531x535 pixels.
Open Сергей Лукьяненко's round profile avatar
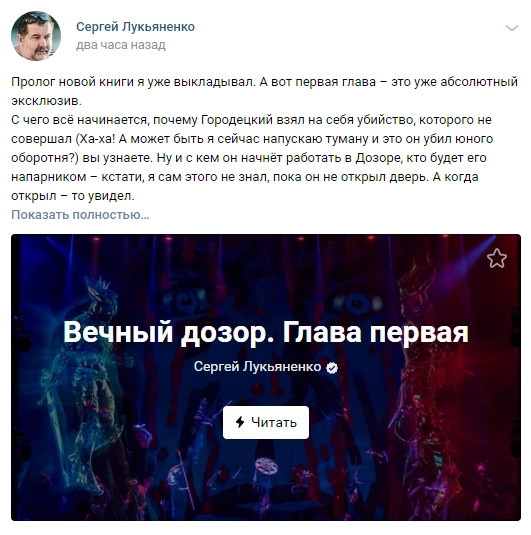(x=36, y=36)
